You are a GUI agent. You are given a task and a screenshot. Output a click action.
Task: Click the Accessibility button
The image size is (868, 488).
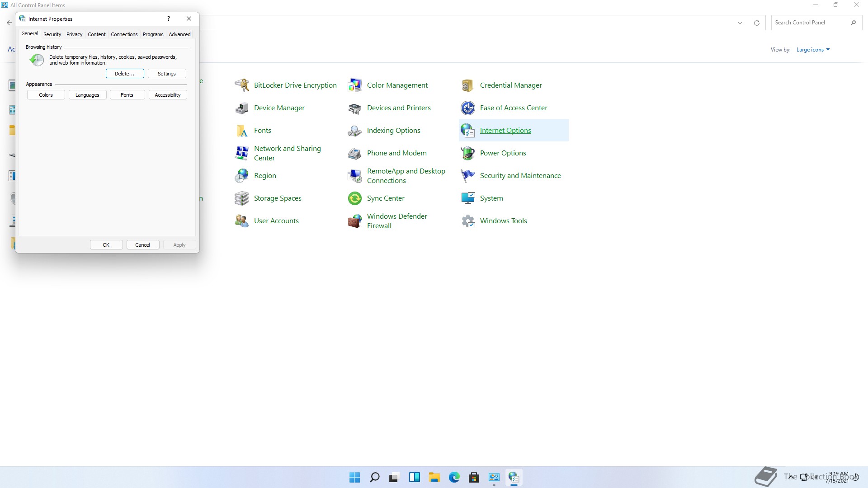tap(168, 95)
